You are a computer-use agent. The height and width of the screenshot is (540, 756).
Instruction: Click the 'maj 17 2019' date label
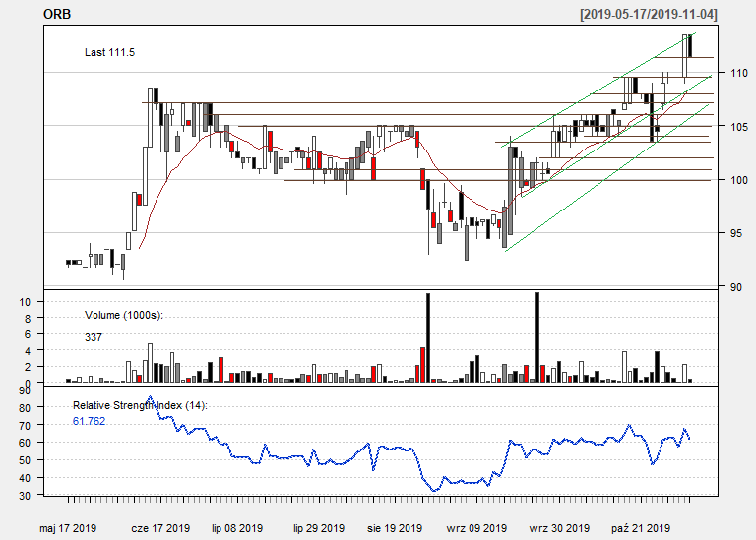[x=68, y=528]
